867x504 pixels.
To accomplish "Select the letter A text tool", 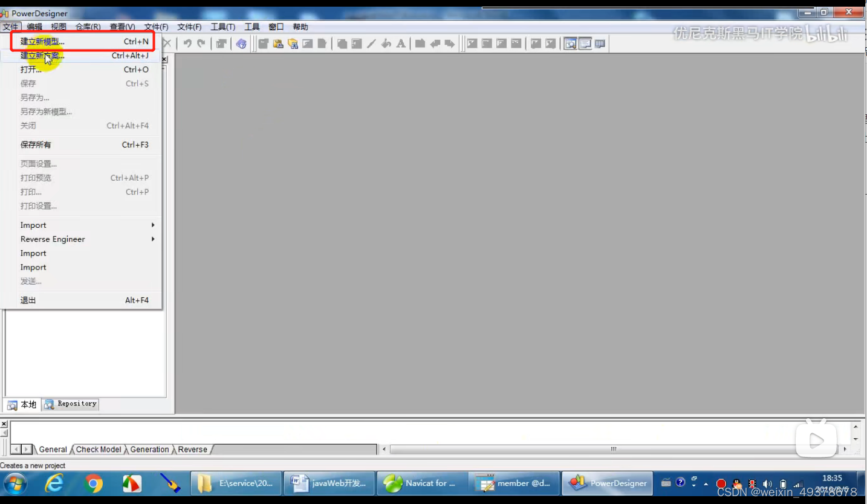I will tap(400, 44).
